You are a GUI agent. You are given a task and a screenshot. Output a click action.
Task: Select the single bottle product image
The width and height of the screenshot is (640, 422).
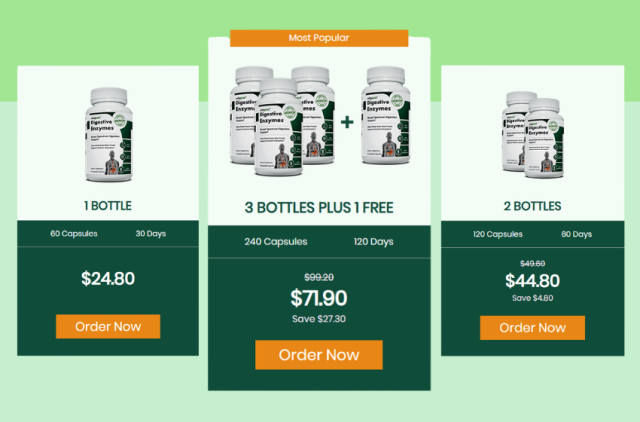tap(109, 134)
